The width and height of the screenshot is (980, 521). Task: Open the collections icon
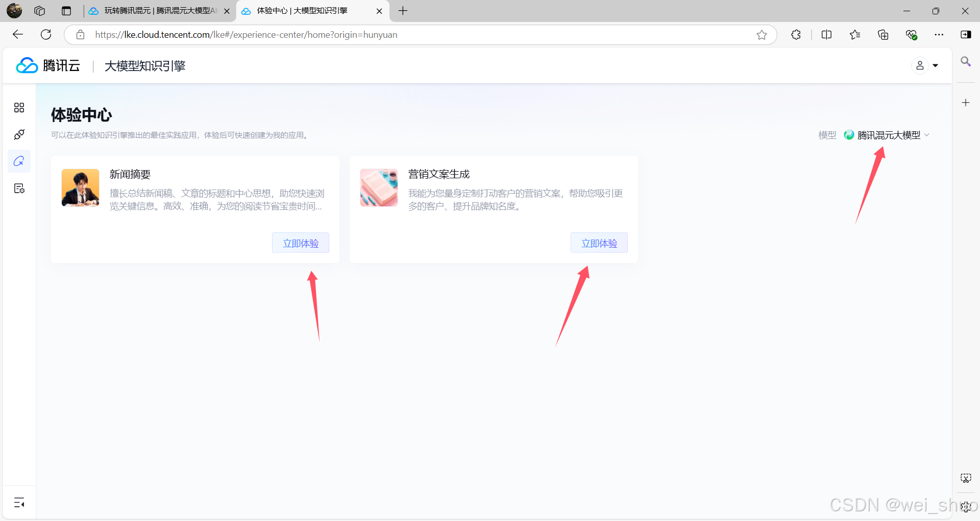click(883, 35)
